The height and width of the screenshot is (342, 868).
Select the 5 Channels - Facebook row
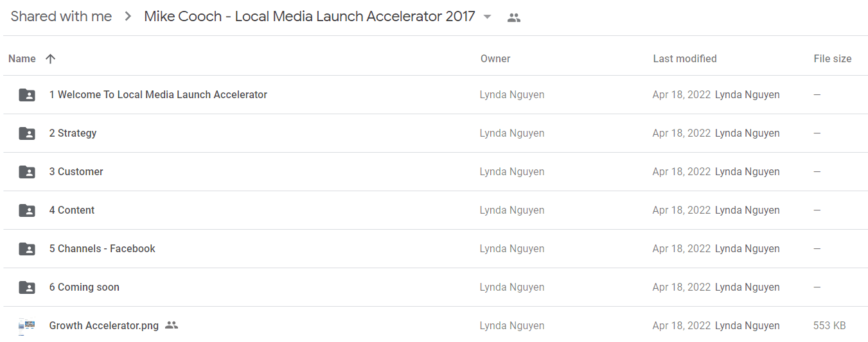(436, 249)
